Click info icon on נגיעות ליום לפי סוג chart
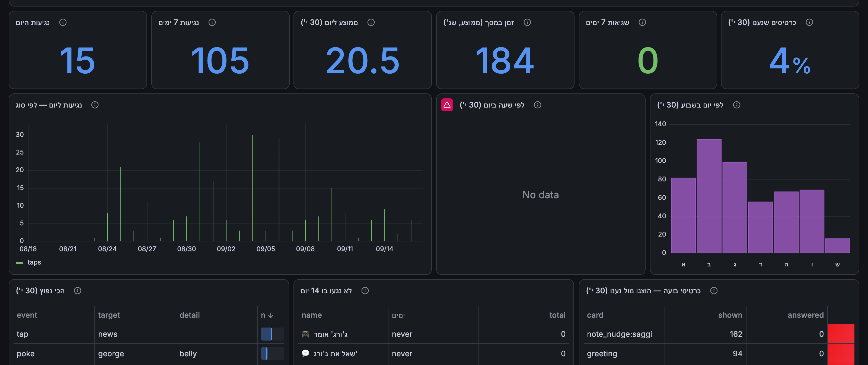 (95, 105)
